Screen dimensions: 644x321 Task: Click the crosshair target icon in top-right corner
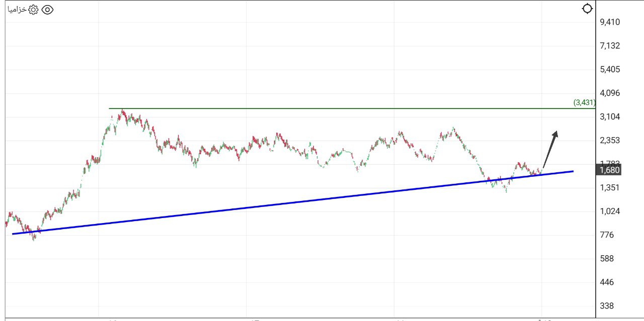pyautogui.click(x=587, y=9)
